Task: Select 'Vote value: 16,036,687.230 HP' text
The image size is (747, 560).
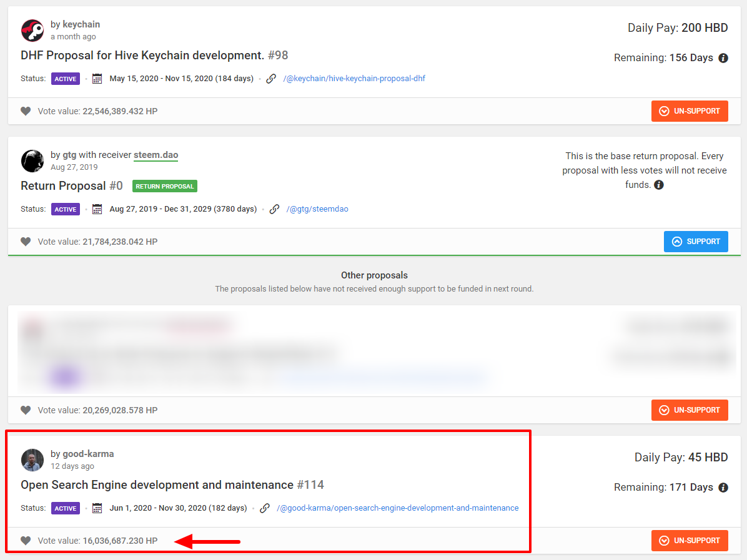Action: [x=97, y=541]
